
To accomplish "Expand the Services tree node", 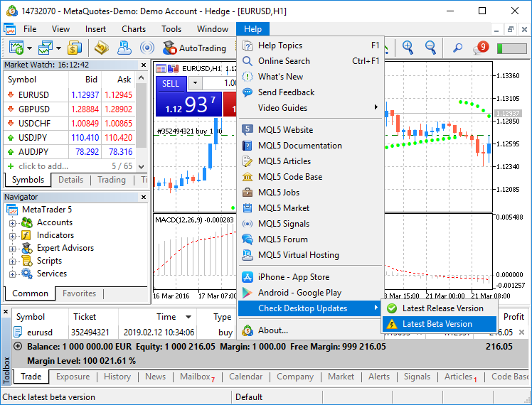I will [12, 274].
